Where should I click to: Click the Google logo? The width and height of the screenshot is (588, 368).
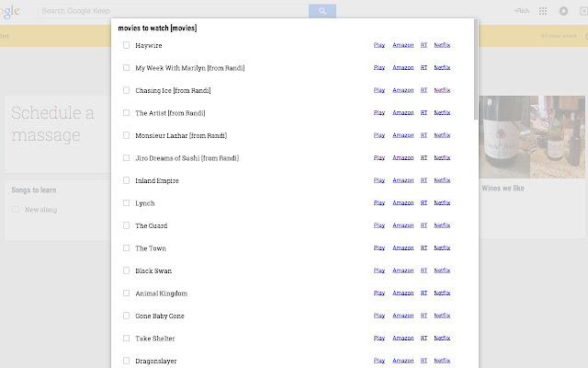point(10,11)
